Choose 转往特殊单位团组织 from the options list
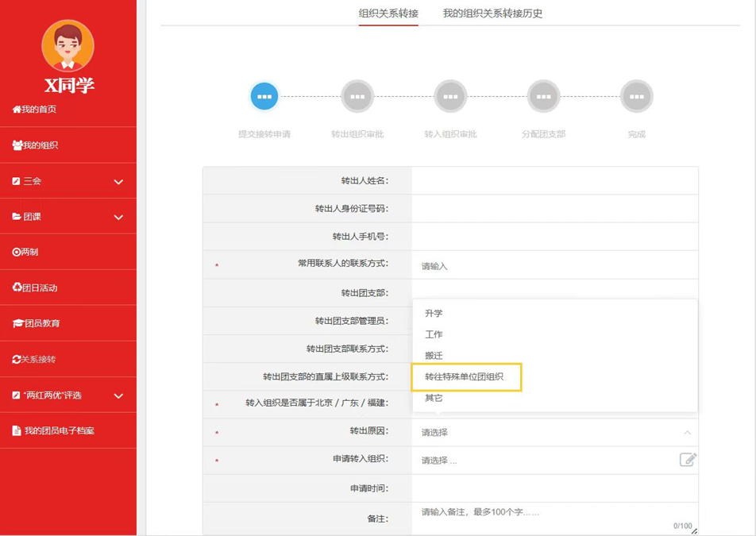Image resolution: width=756 pixels, height=536 pixels. (465, 377)
